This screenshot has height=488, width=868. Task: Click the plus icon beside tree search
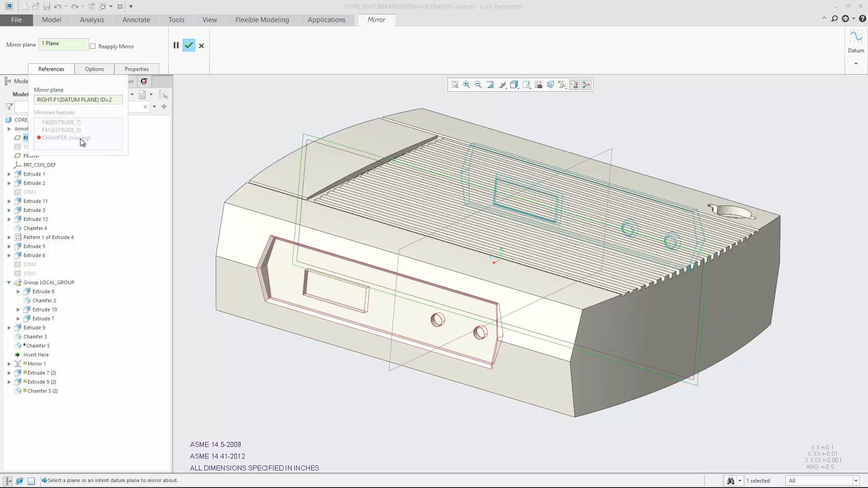coord(164,107)
